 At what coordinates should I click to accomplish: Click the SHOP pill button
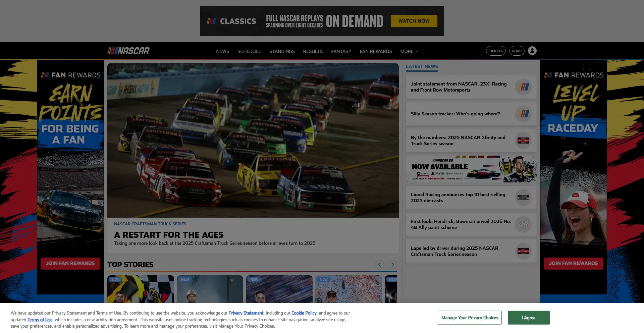(x=517, y=51)
